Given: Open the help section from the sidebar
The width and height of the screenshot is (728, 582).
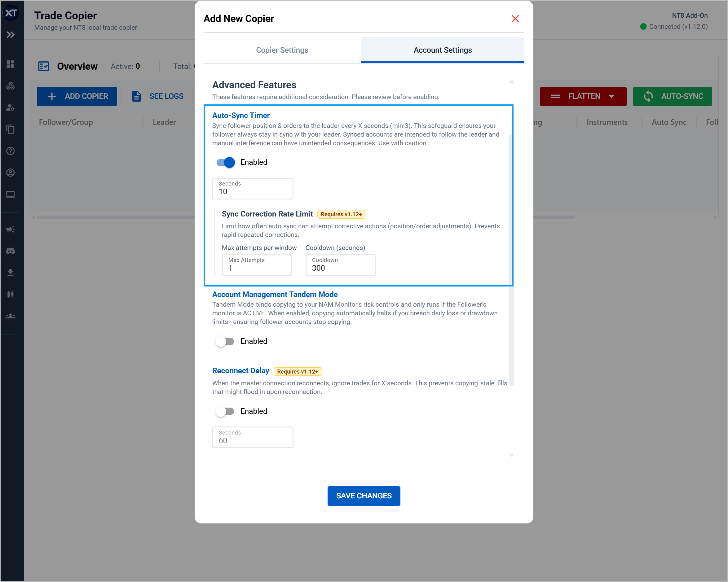Looking at the screenshot, I should coord(11,151).
